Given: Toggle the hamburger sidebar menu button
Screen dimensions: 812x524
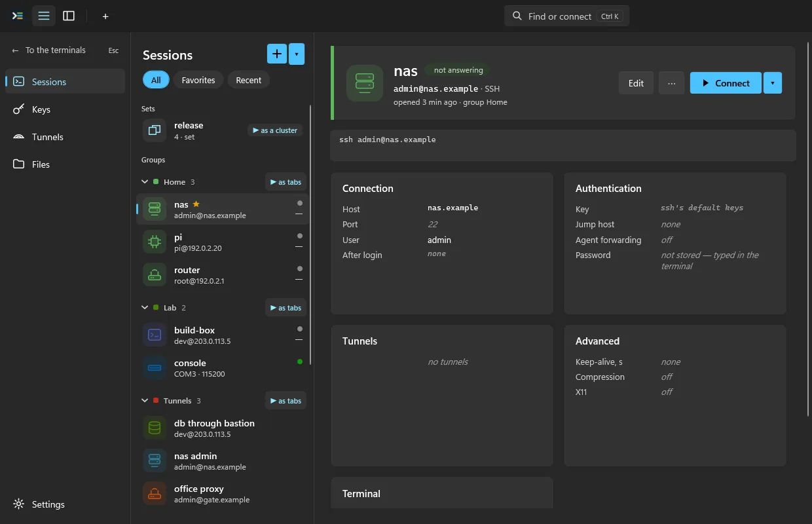Looking at the screenshot, I should coord(44,16).
